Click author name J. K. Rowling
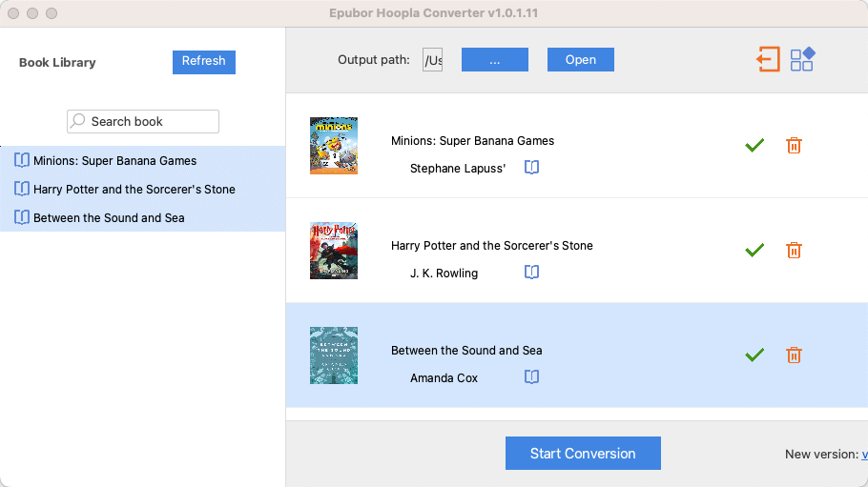The image size is (868, 487). 444,274
